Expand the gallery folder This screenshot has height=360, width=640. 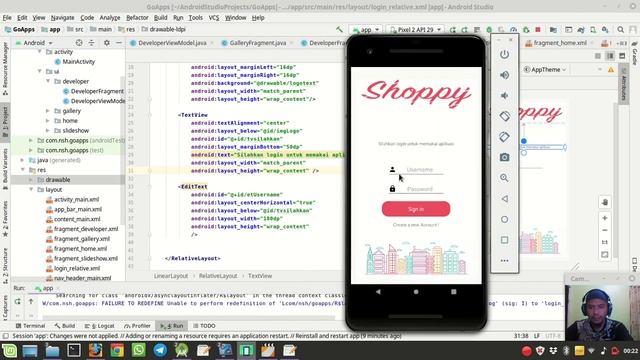coord(48,111)
